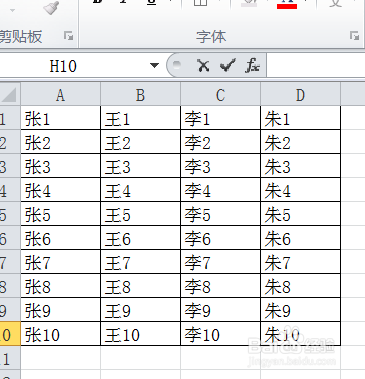
Task: Select cell containing 李9
Action: 220,310
